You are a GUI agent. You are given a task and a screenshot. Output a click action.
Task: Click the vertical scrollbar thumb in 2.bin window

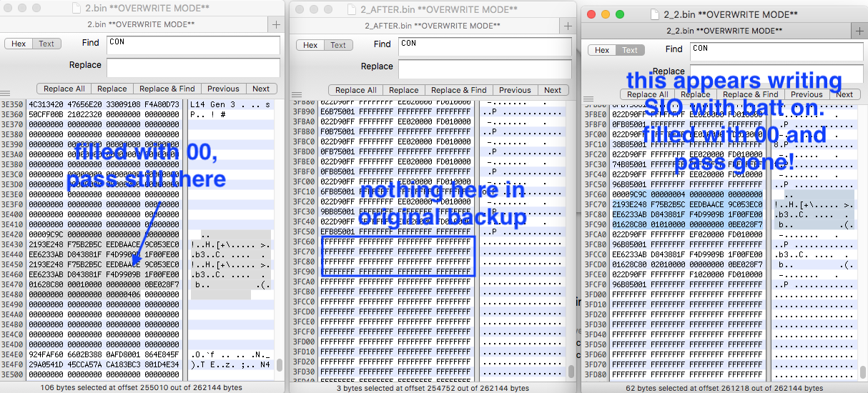coord(280,364)
